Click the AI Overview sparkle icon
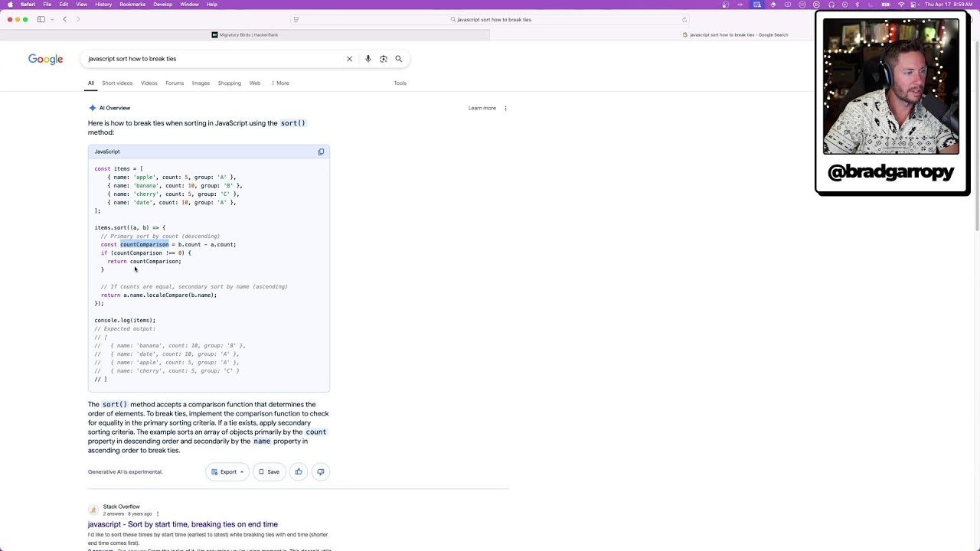This screenshot has height=551, width=980. (92, 108)
